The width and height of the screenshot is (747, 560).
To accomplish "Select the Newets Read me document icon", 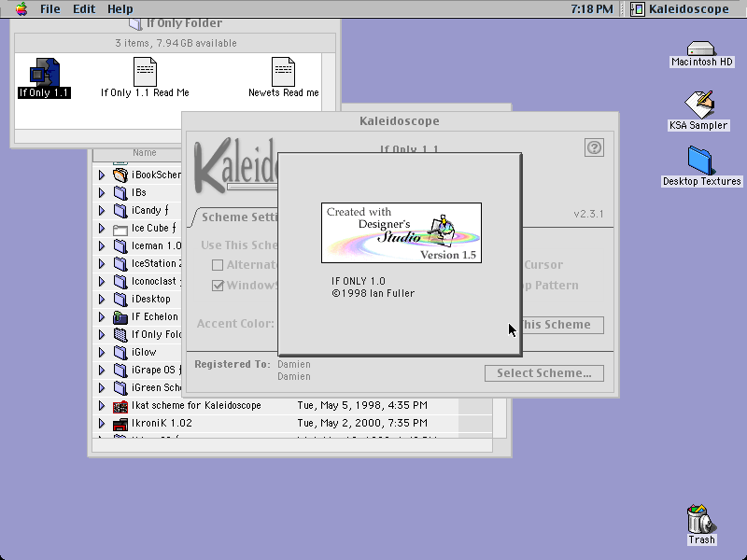I will pyautogui.click(x=283, y=72).
